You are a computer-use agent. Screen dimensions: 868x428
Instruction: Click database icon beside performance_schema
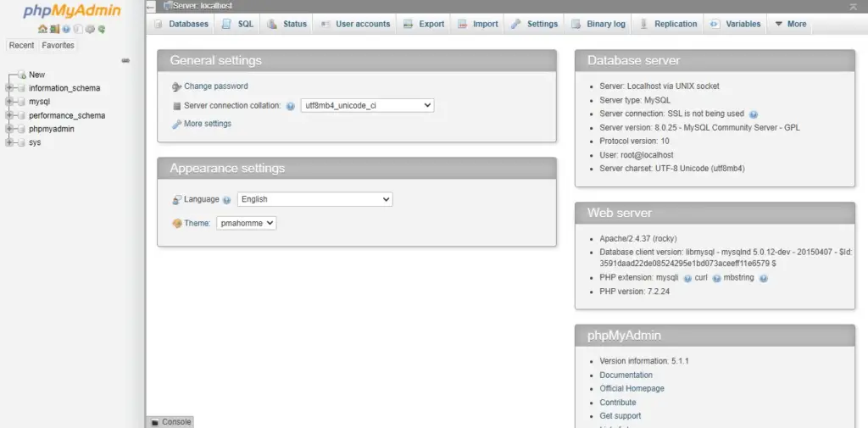point(21,116)
